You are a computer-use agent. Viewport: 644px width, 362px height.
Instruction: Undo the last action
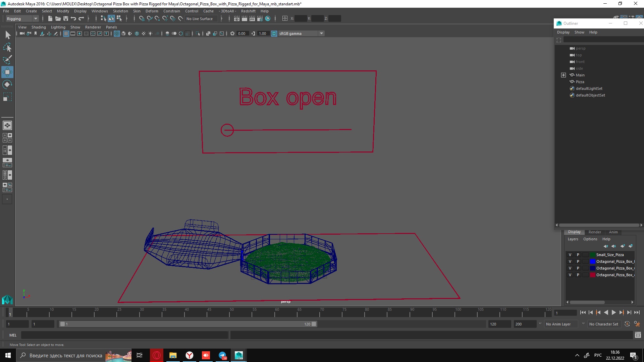point(73,19)
